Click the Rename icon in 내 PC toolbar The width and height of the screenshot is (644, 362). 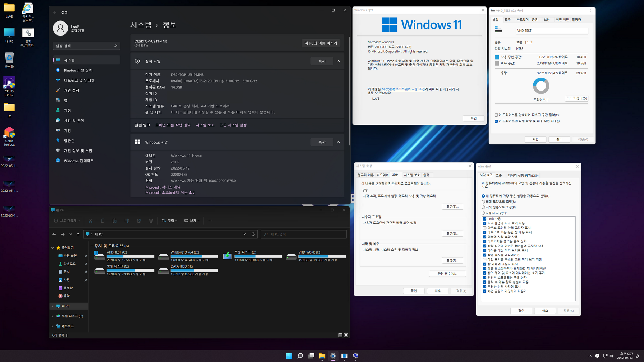(126, 221)
